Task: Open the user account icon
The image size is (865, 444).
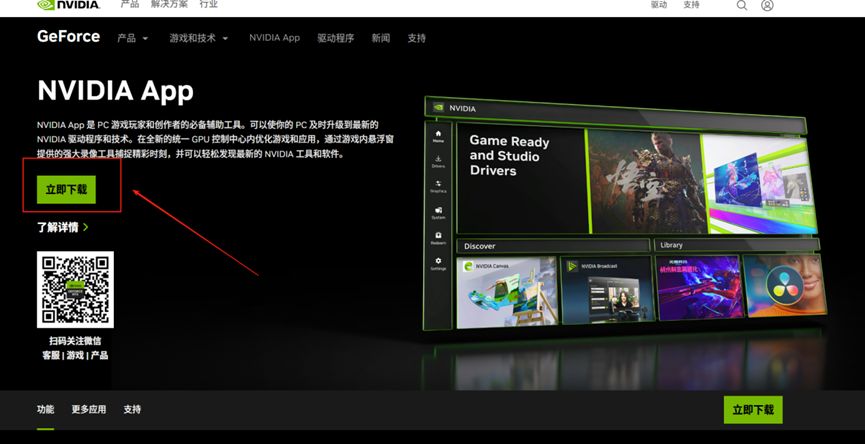Action: coord(767,5)
